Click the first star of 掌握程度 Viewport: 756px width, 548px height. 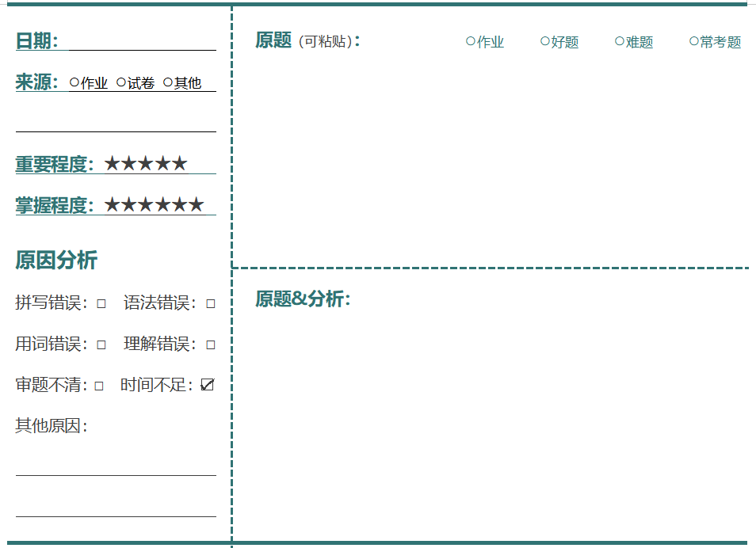(112, 204)
